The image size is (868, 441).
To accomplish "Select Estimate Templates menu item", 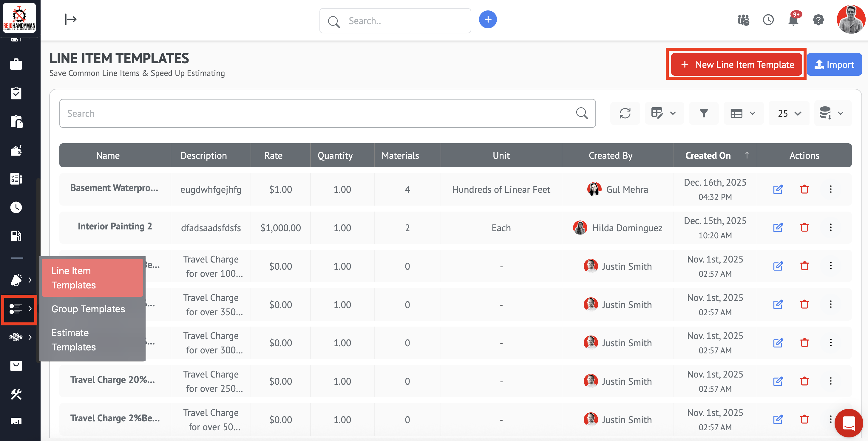I will [73, 340].
